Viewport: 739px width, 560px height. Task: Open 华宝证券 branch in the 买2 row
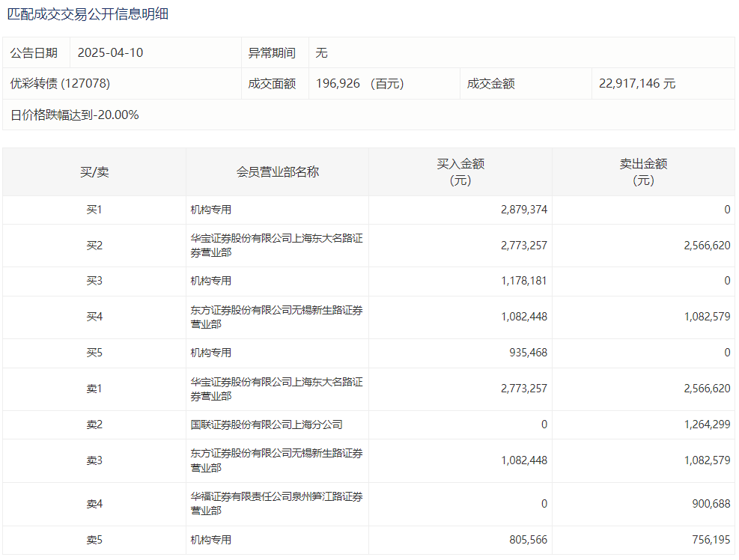pos(276,246)
